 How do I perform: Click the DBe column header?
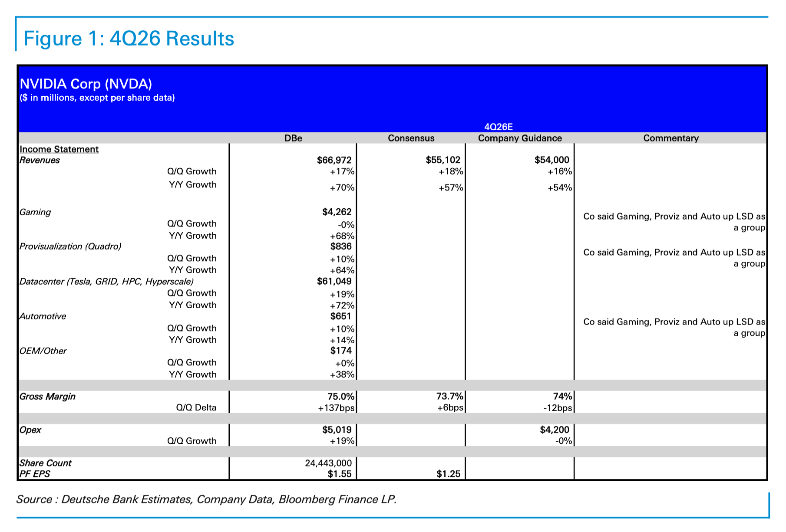293,138
